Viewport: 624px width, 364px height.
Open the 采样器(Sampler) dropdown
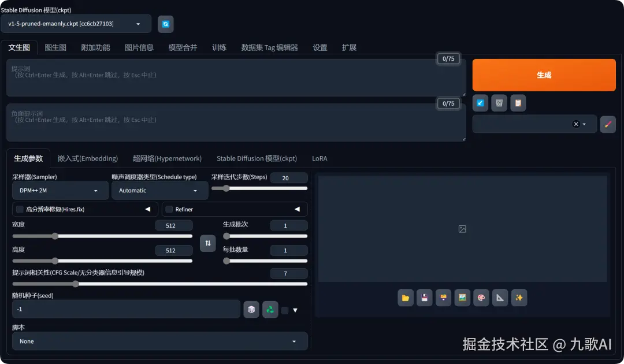[60, 190]
